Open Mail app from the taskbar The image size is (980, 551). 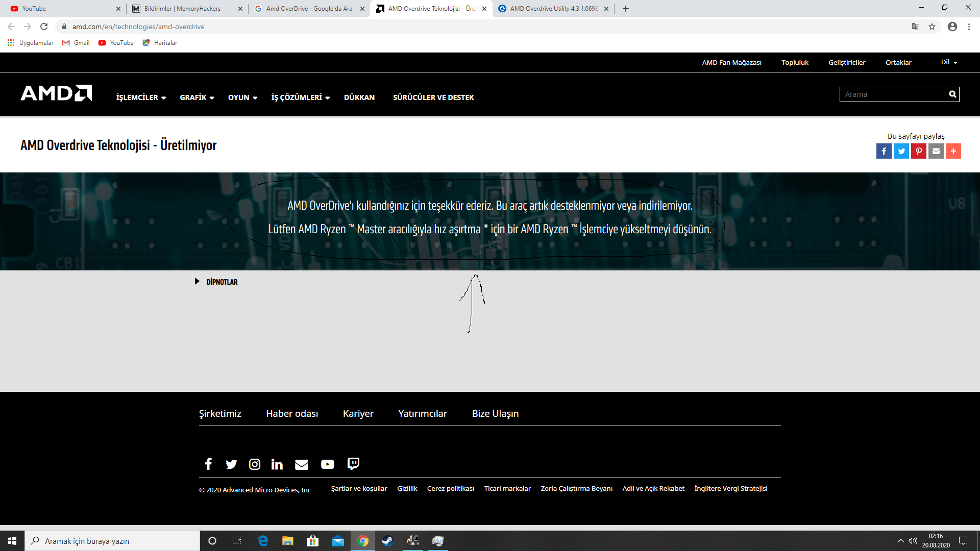(337, 541)
